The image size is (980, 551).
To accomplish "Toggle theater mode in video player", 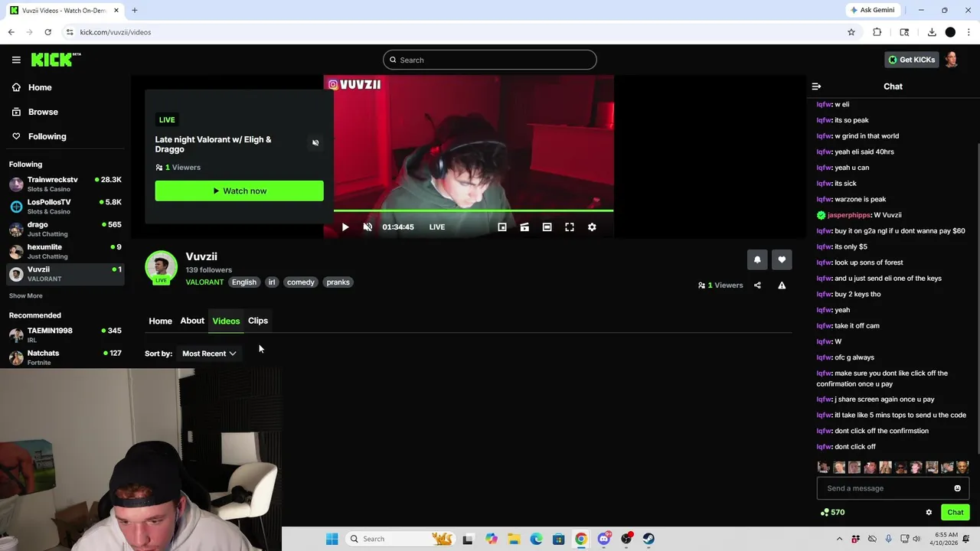I will [547, 227].
